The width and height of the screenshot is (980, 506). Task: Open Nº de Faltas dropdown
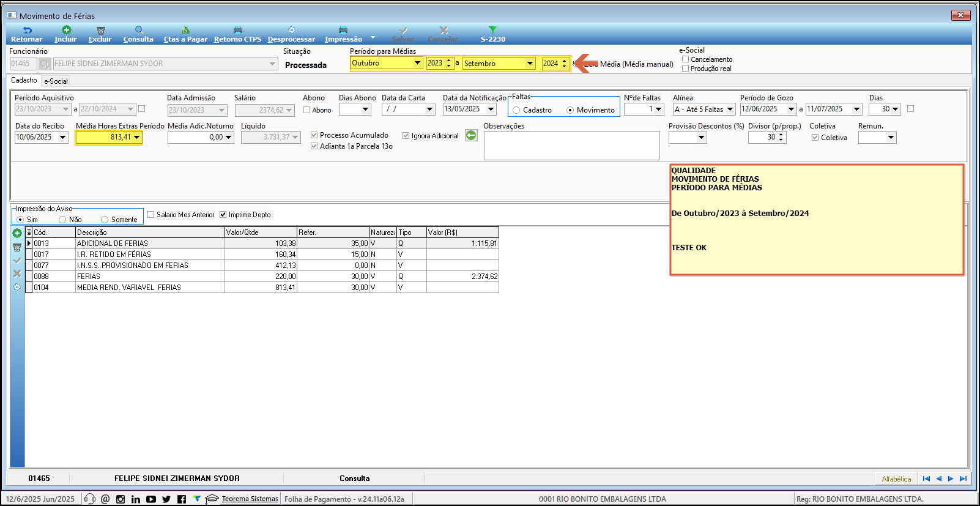coord(659,110)
